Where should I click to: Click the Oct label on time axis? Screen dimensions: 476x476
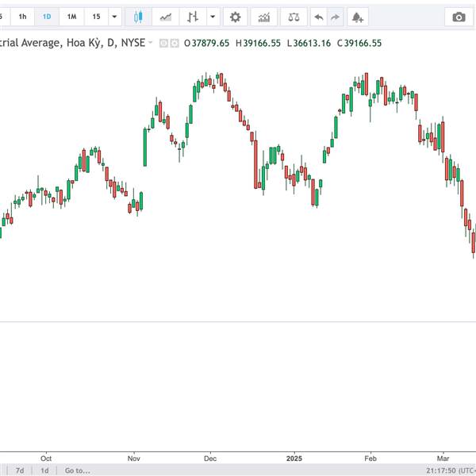pos(46,458)
